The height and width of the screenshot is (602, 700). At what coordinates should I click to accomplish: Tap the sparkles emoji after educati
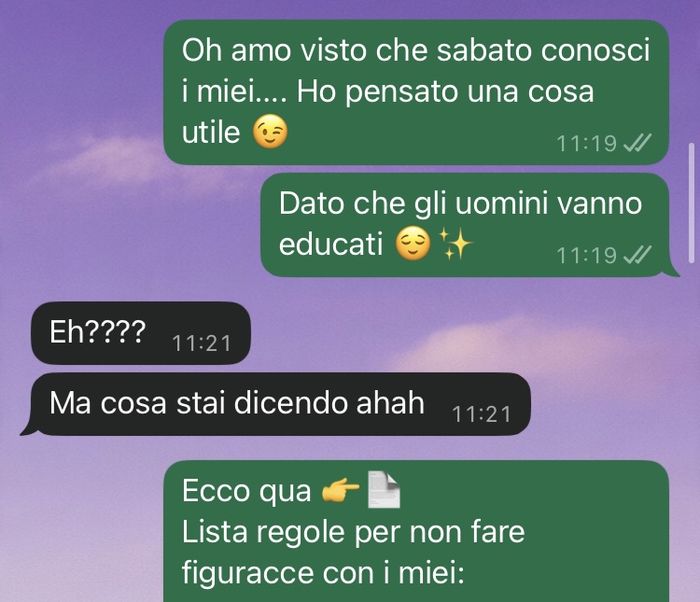point(455,244)
